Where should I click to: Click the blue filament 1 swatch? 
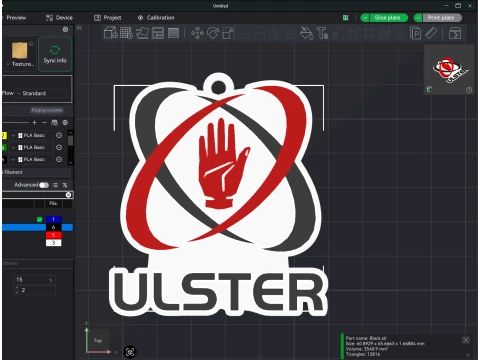pyautogui.click(x=54, y=219)
